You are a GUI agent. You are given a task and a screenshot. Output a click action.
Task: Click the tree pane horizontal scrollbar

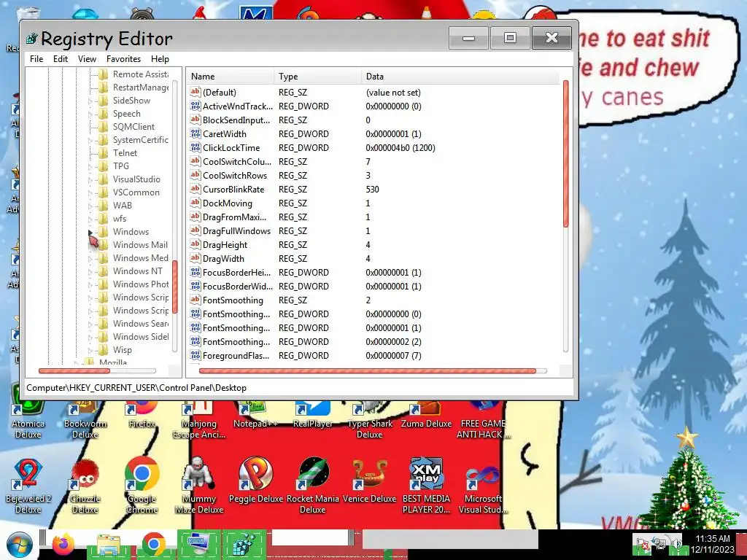tap(74, 370)
